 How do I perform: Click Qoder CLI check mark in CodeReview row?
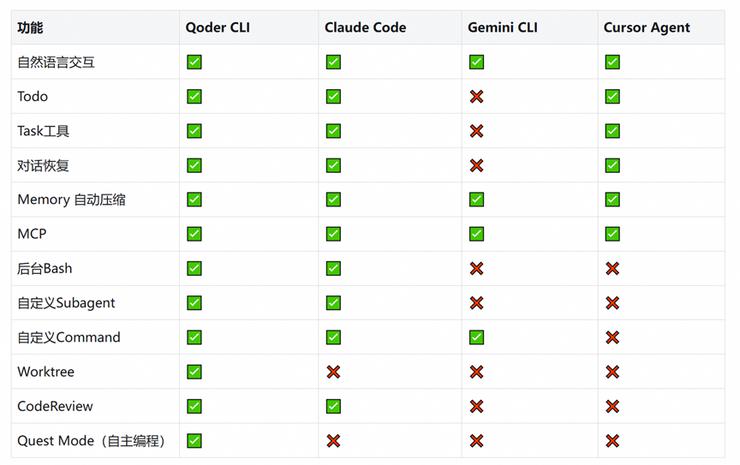(194, 407)
